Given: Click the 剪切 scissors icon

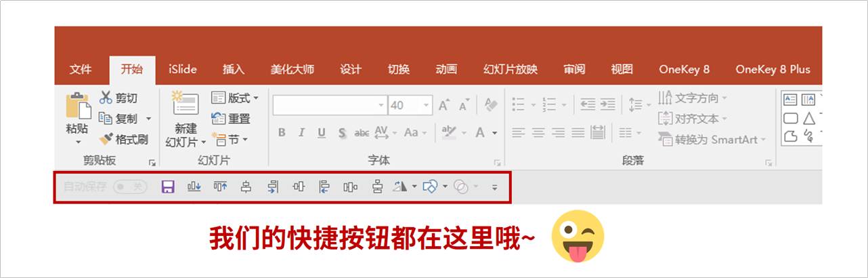Looking at the screenshot, I should click(x=106, y=98).
